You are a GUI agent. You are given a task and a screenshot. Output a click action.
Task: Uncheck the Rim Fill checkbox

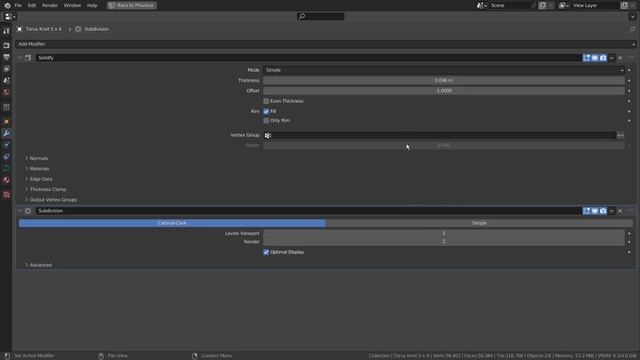click(266, 111)
